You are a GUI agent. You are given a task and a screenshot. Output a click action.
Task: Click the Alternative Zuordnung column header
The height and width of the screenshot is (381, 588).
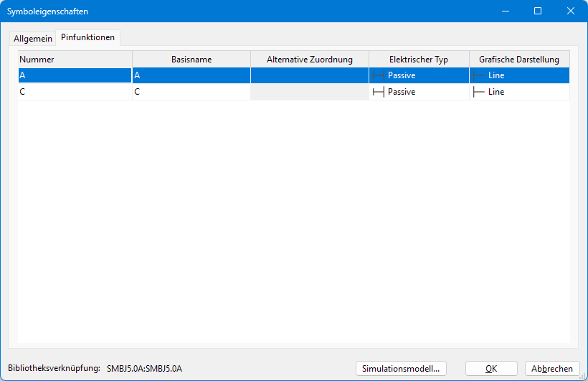coord(310,60)
